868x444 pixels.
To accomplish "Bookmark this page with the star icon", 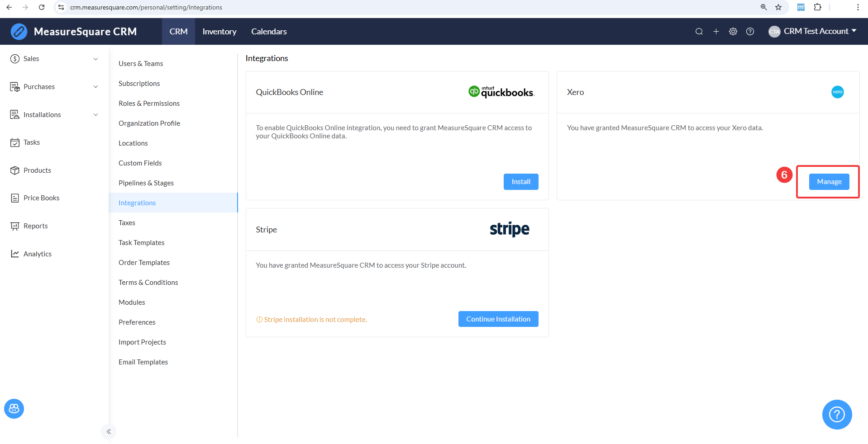I will tap(778, 7).
